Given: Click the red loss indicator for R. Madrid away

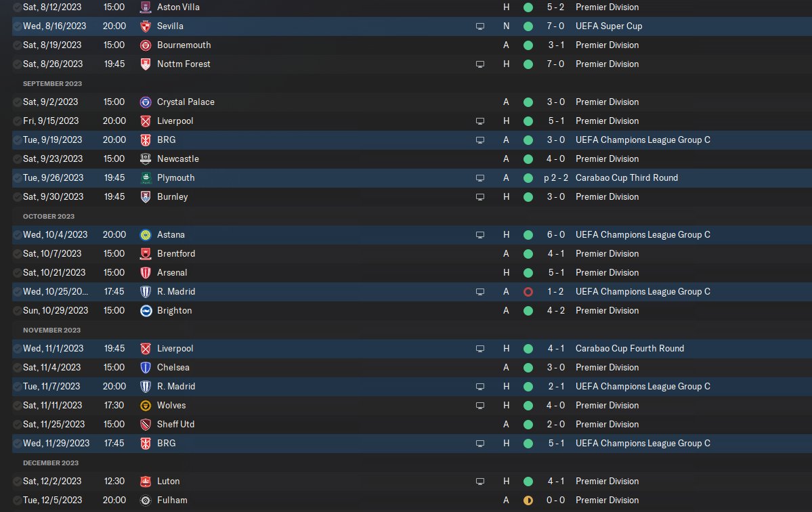Looking at the screenshot, I should 528,292.
